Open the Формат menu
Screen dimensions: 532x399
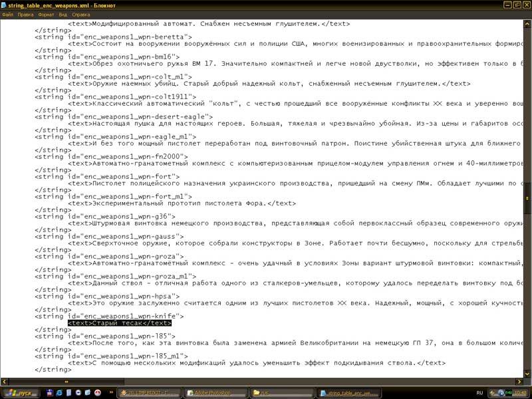(46, 15)
